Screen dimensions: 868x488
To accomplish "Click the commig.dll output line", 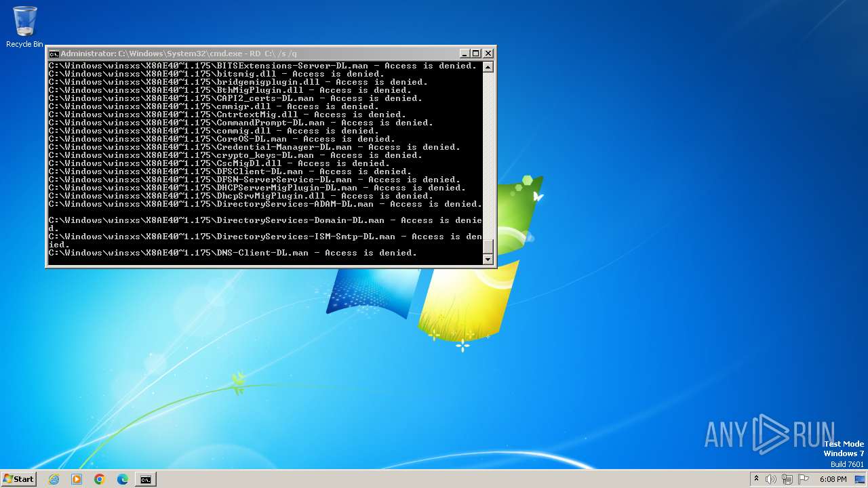I will point(214,131).
